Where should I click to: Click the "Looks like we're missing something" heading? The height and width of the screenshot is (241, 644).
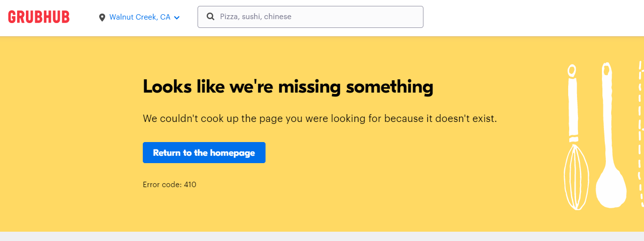[288, 87]
